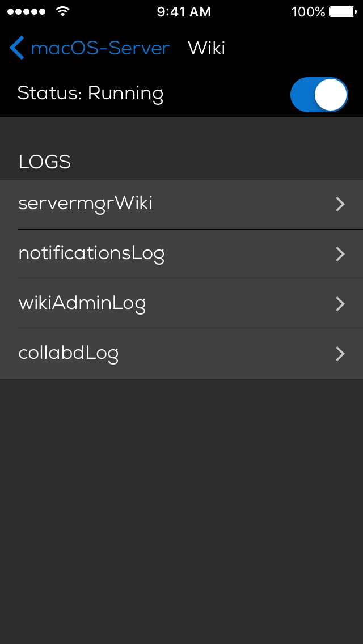
Task: Select the collabdLog entry
Action: [x=69, y=353]
